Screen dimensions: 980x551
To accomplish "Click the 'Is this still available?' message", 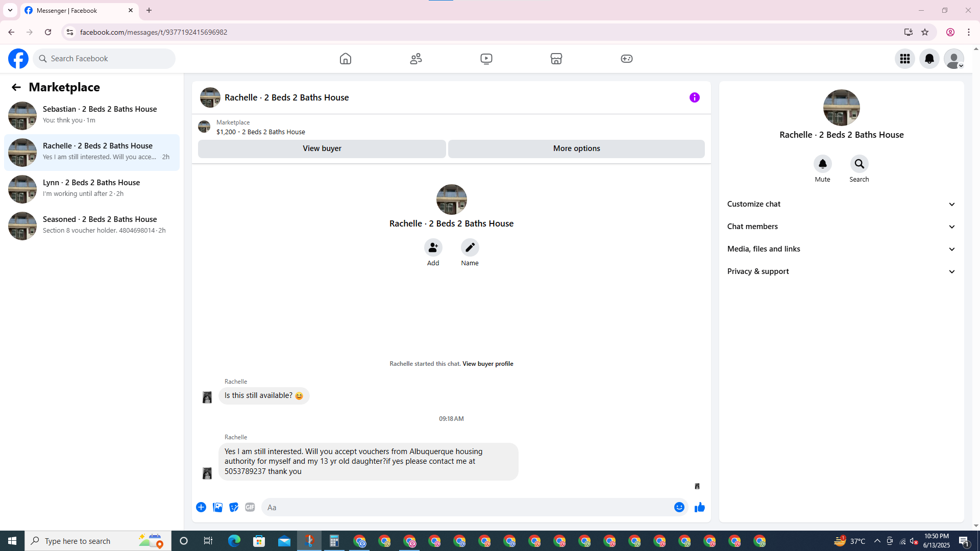I will 264,396.
